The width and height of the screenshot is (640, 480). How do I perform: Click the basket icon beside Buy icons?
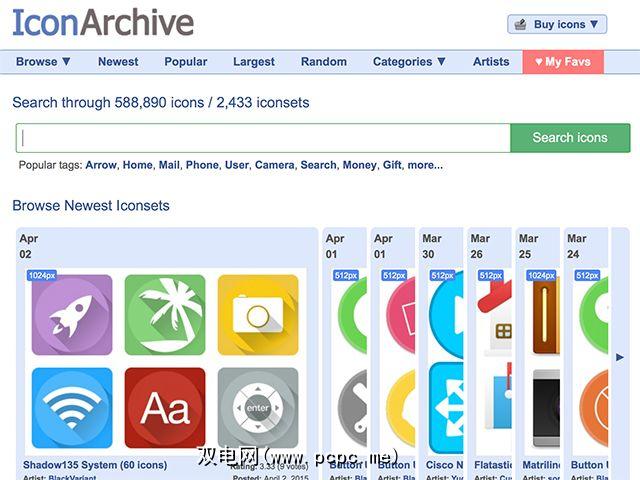tap(520, 24)
